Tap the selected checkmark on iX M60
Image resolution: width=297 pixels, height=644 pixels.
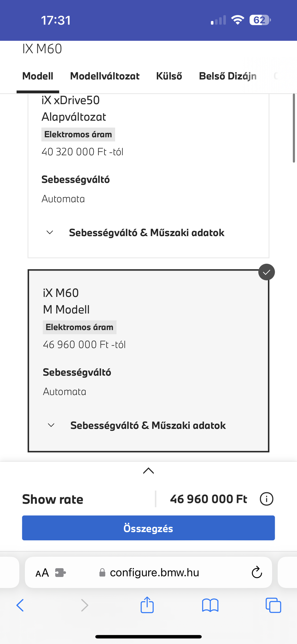(x=266, y=272)
